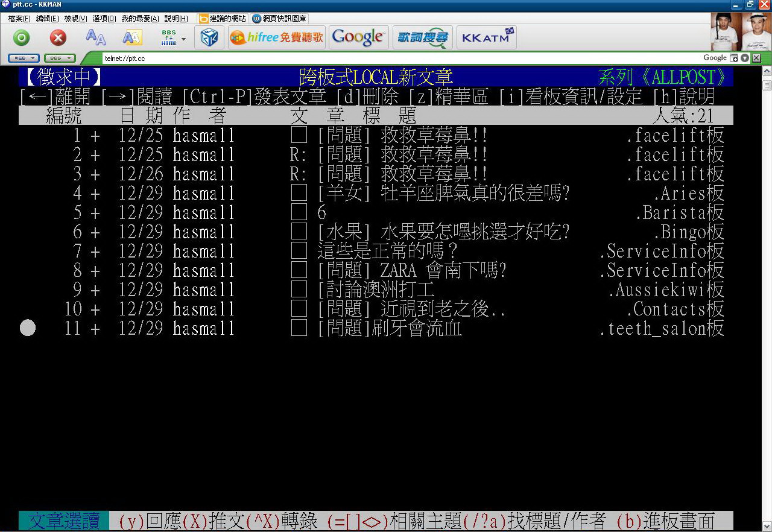
Task: Click the blue cube toolbar icon
Action: (209, 37)
